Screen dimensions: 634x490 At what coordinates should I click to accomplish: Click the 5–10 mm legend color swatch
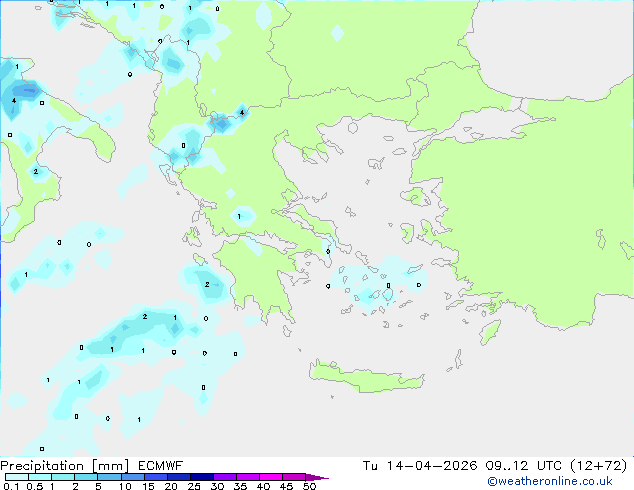click(x=109, y=477)
